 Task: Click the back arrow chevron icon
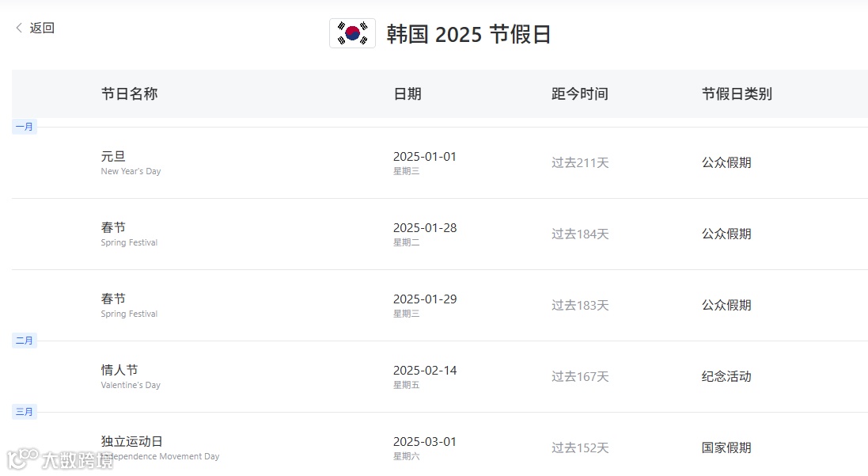pyautogui.click(x=19, y=28)
